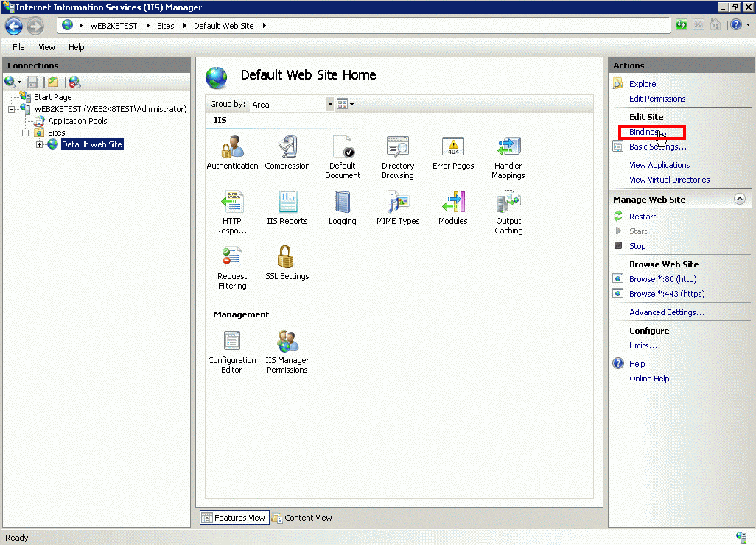The width and height of the screenshot is (756, 545).
Task: Open the Error Pages feature
Action: tap(452, 147)
